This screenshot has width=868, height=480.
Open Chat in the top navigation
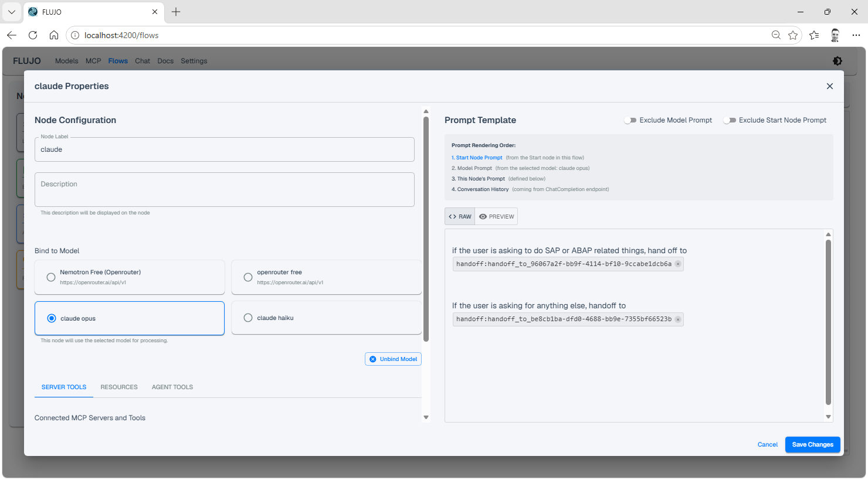(x=143, y=61)
